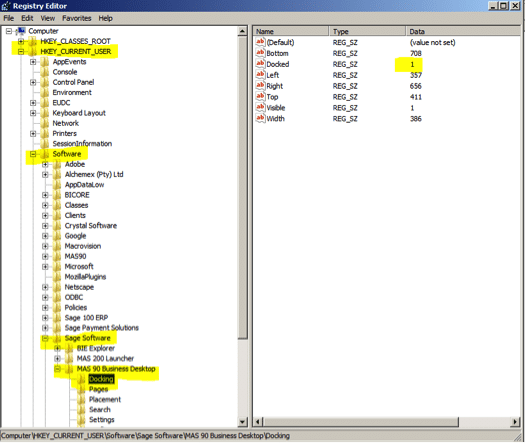
Task: Select the SessionInformation key
Action: click(82, 144)
